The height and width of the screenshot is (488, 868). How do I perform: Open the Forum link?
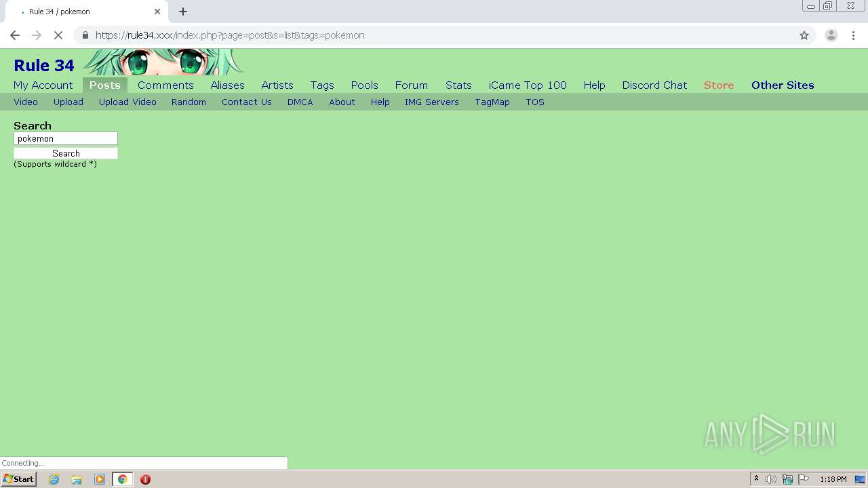pos(412,85)
